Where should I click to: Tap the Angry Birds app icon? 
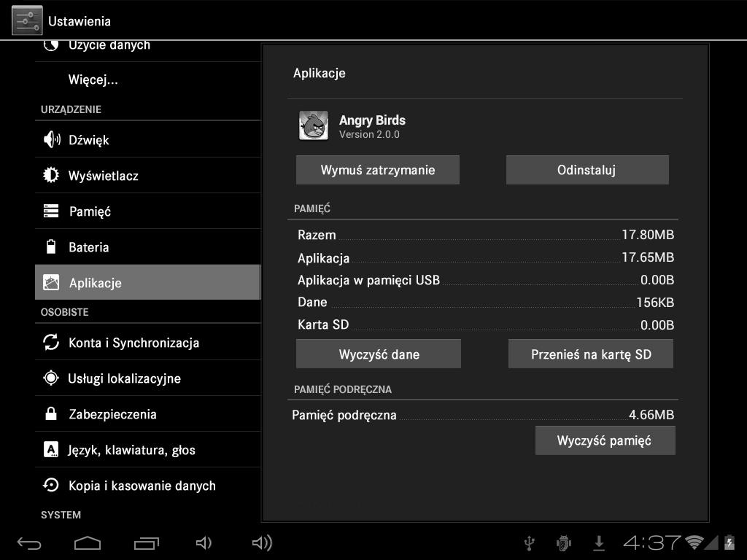[314, 125]
